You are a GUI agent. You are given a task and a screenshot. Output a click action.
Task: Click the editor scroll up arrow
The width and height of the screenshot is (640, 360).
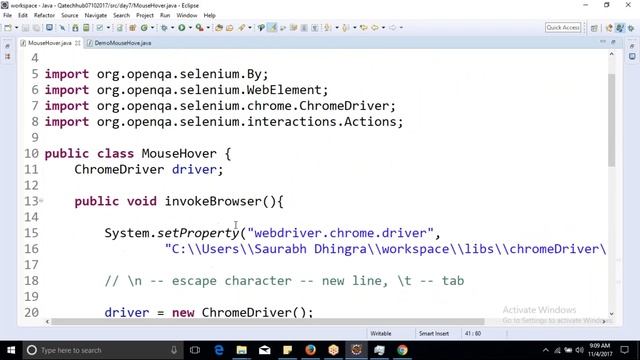tap(611, 54)
